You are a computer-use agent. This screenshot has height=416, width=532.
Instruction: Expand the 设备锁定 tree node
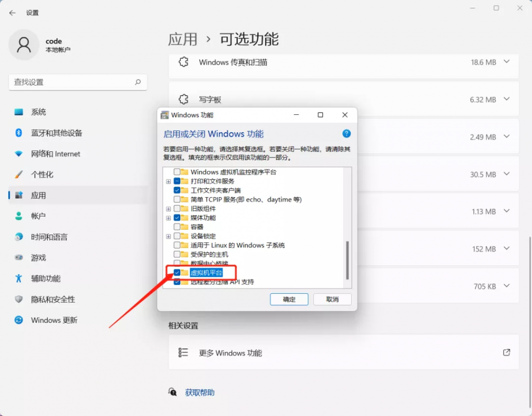point(168,236)
